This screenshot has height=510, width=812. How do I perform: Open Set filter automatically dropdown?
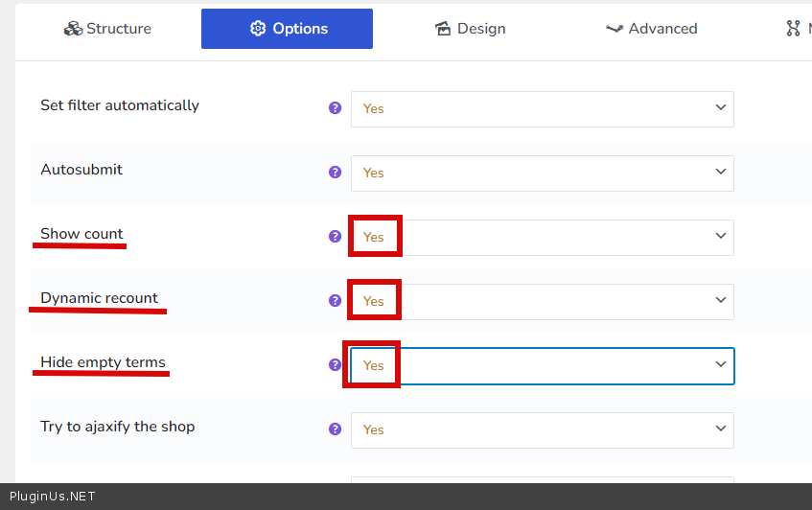coord(542,108)
